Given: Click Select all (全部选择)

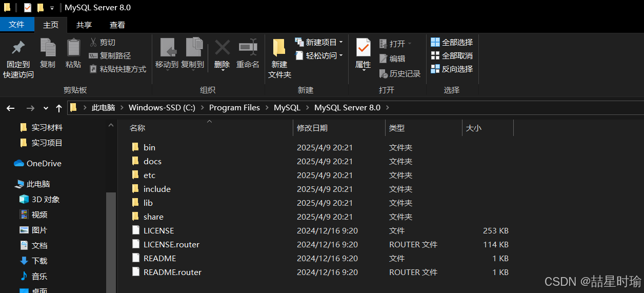Looking at the screenshot, I should pyautogui.click(x=452, y=42).
